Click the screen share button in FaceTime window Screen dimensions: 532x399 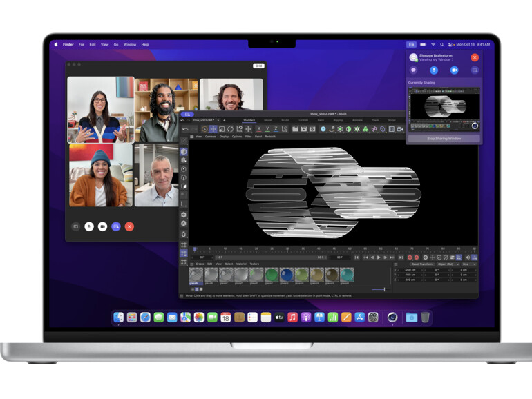pyautogui.click(x=116, y=226)
